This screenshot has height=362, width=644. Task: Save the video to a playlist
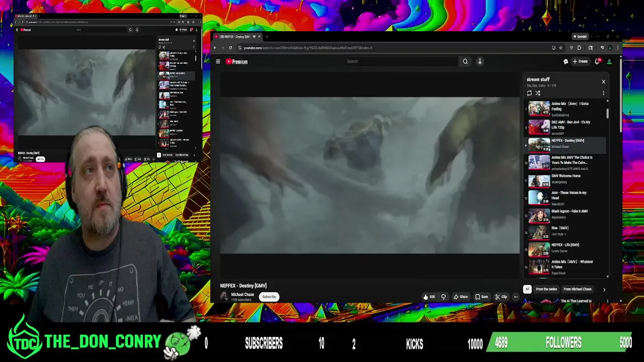481,297
